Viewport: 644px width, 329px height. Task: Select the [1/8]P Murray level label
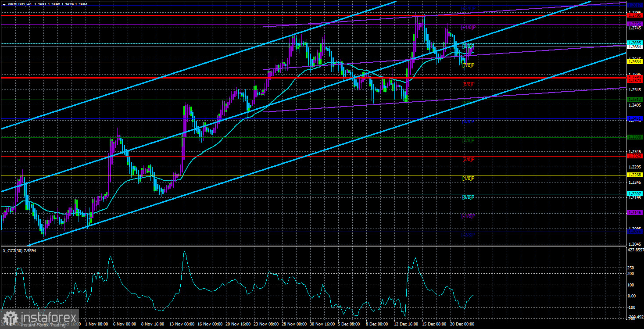[x=468, y=179]
